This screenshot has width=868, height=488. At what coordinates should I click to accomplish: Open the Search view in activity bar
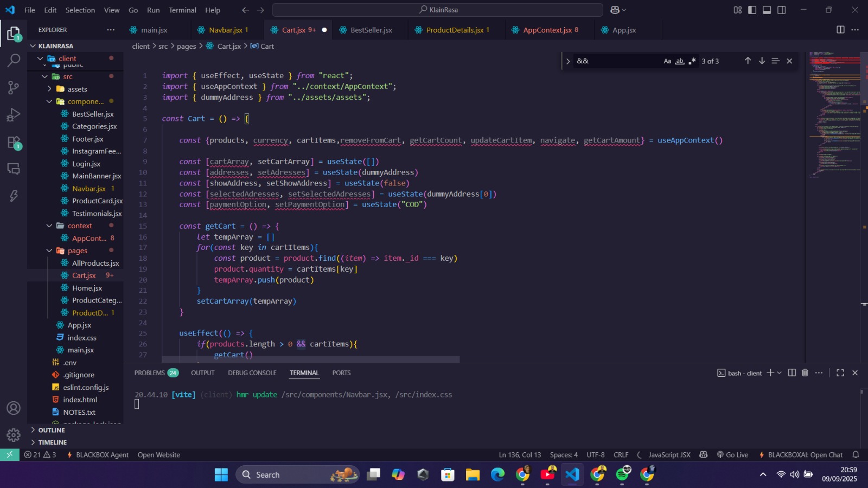[x=14, y=60]
